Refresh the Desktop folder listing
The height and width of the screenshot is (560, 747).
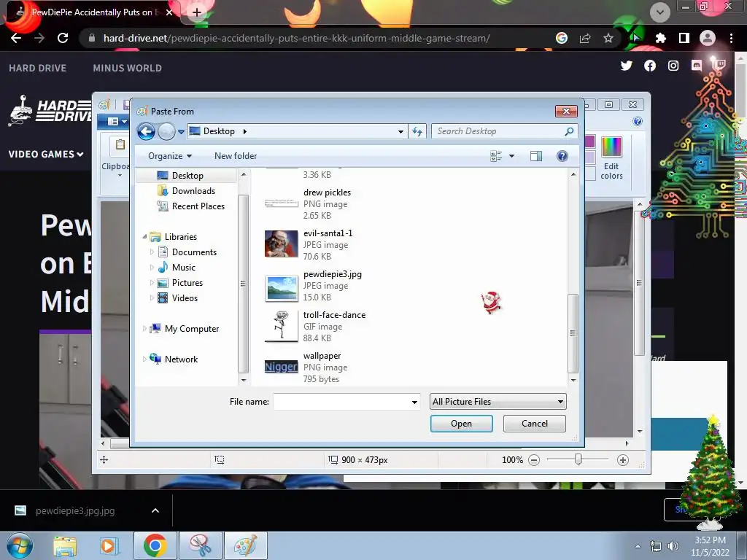coord(417,131)
